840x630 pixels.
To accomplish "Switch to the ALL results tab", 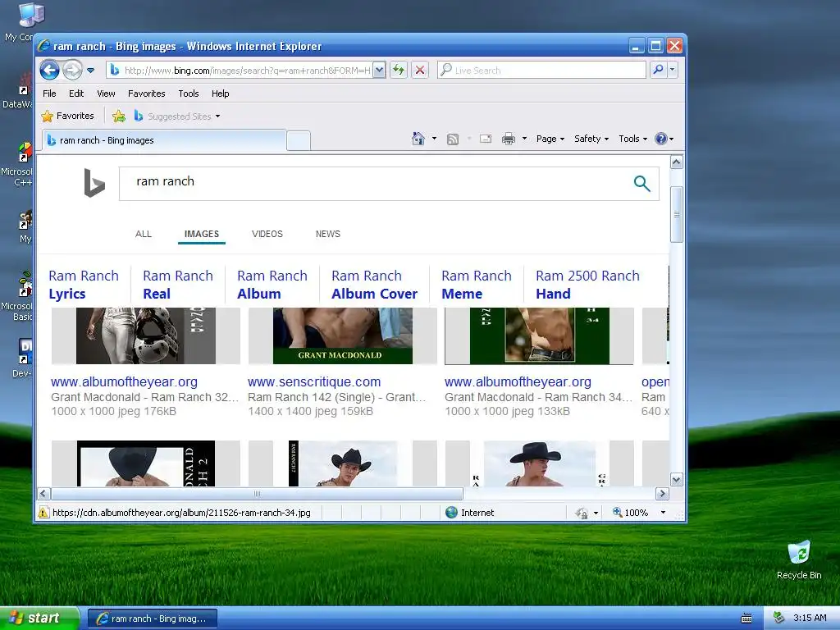I will [x=144, y=234].
